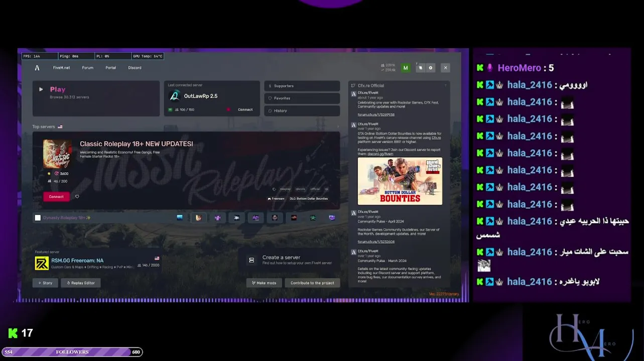Click the Ver. 22279/canary version label
This screenshot has width=644, height=361.
coord(444,294)
